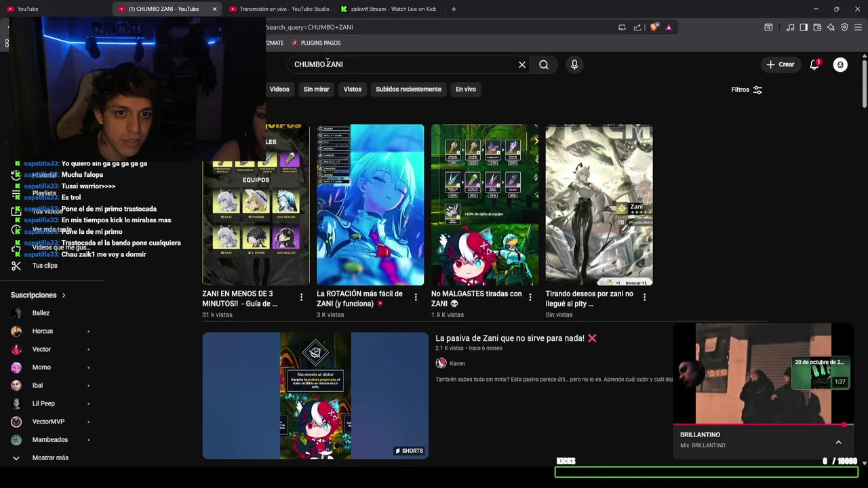
Task: Select the En vivo filter chip
Action: 465,89
